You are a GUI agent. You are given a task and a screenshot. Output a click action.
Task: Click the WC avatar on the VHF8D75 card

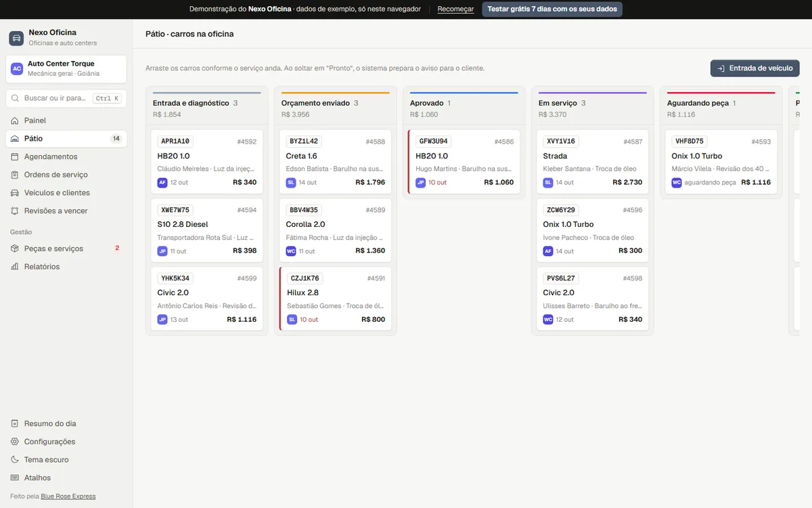coord(677,182)
